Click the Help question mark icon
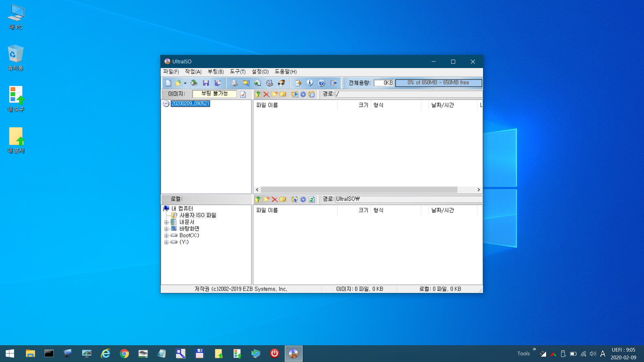The height and width of the screenshot is (362, 644). tap(321, 83)
